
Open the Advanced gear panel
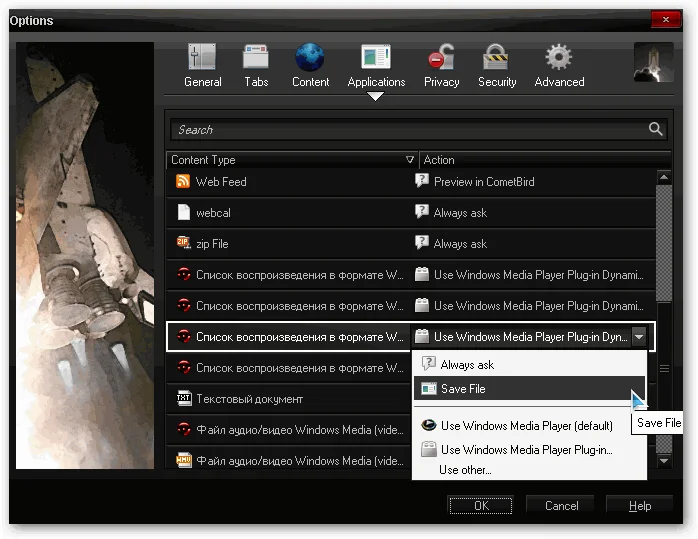point(559,66)
